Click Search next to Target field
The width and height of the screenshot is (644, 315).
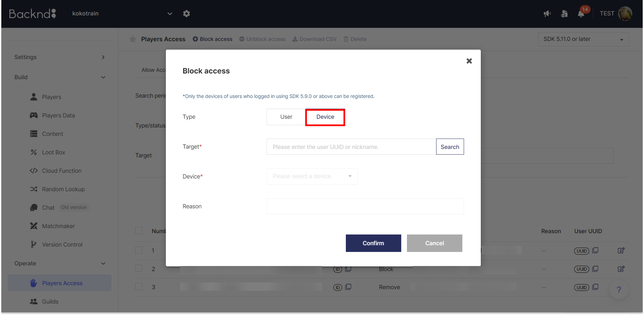(450, 147)
